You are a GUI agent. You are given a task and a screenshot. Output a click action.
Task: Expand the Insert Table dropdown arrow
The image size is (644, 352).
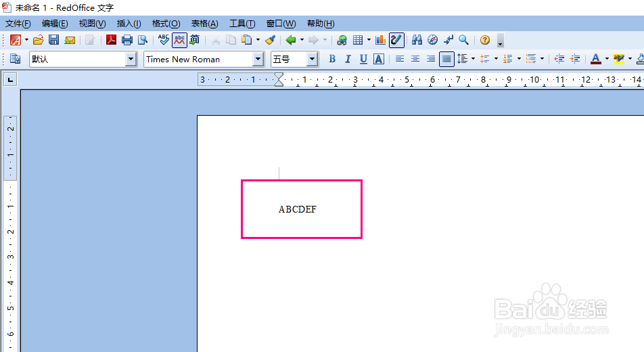point(369,40)
